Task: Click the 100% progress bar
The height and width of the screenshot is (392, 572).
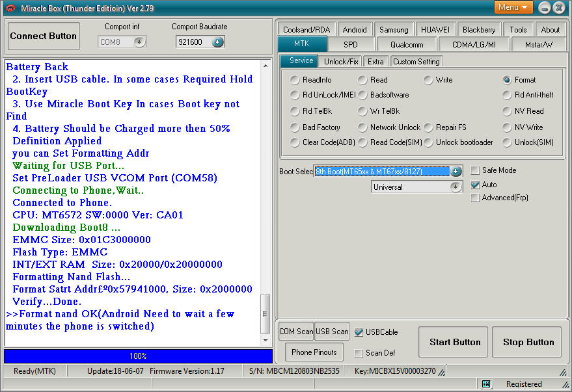Action: pos(138,356)
